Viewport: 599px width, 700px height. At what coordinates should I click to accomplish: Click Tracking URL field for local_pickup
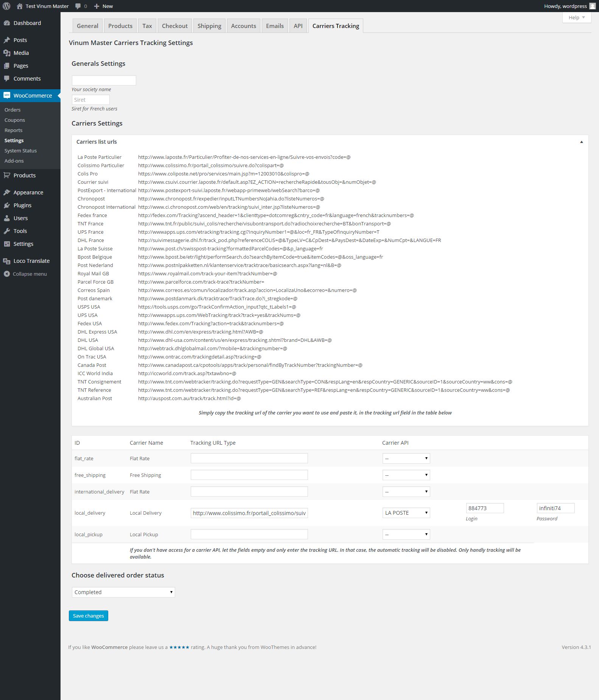tap(249, 534)
